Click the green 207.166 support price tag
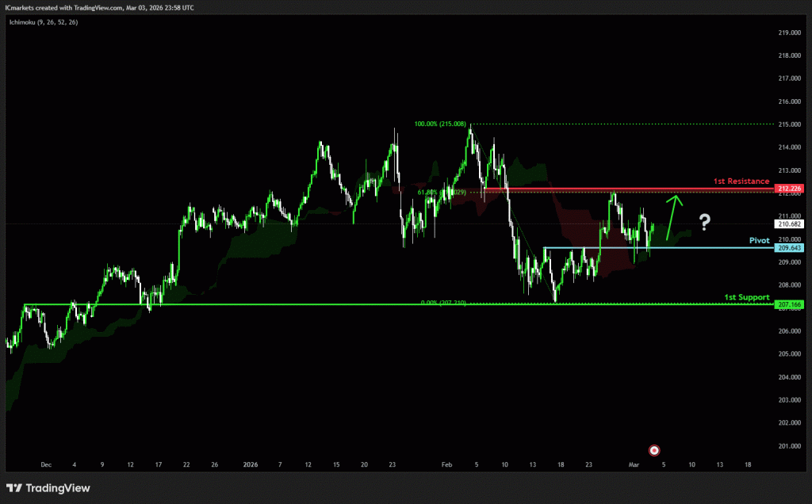The image size is (812, 504). tap(790, 304)
